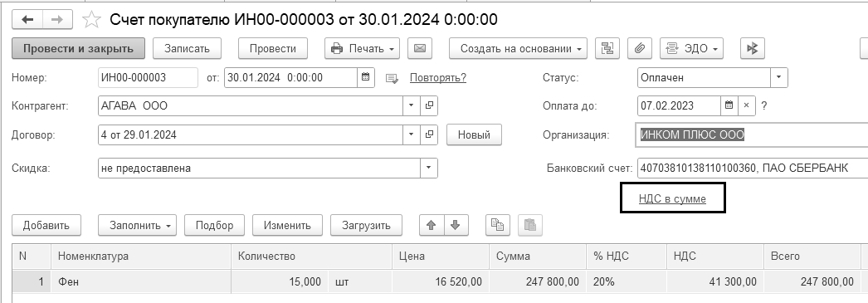Open the НДС в сумме link

coord(672,199)
